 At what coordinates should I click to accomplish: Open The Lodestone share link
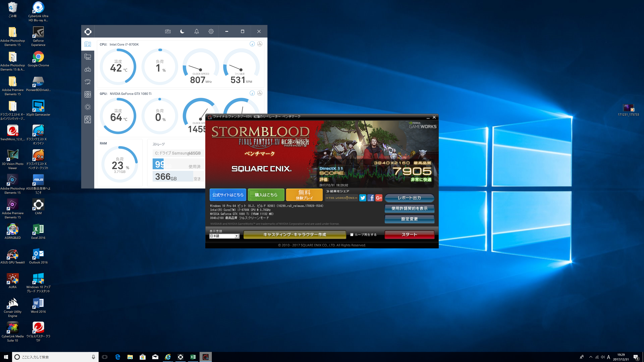(341, 198)
